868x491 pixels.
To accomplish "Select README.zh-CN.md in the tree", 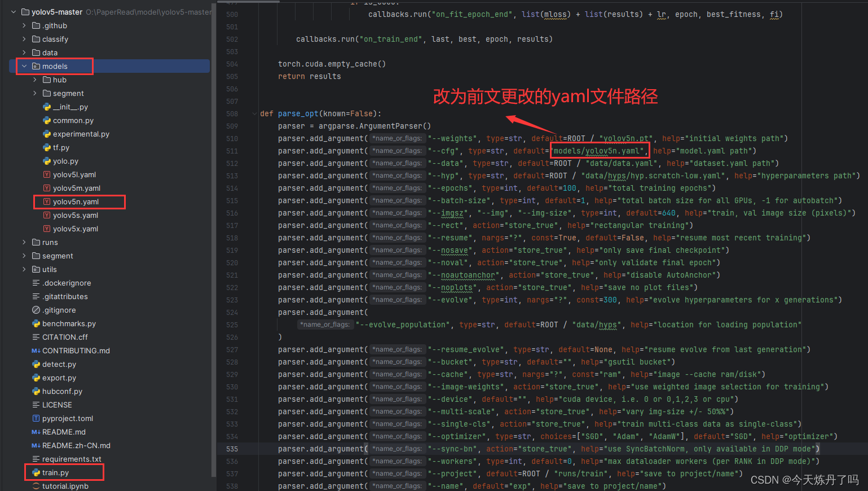I will 76,445.
